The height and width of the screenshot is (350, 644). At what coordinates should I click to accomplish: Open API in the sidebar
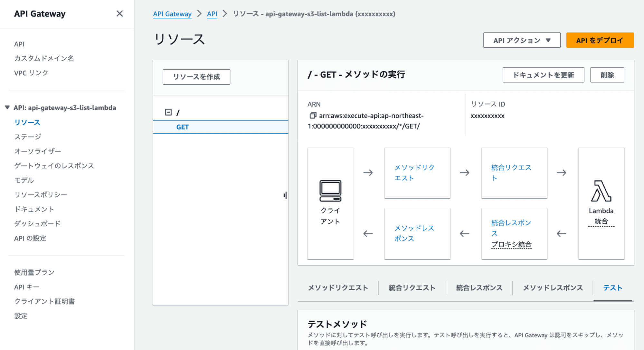19,44
